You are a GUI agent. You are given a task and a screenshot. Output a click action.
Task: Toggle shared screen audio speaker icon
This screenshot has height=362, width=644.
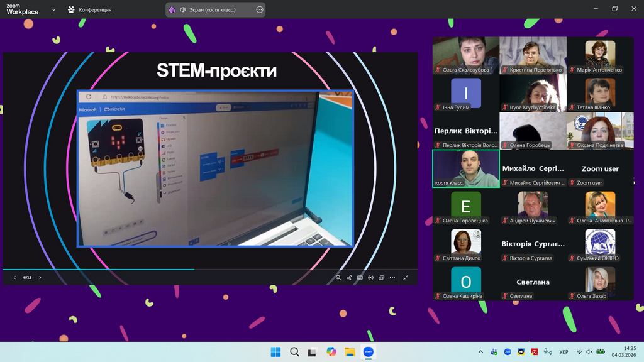click(x=183, y=9)
